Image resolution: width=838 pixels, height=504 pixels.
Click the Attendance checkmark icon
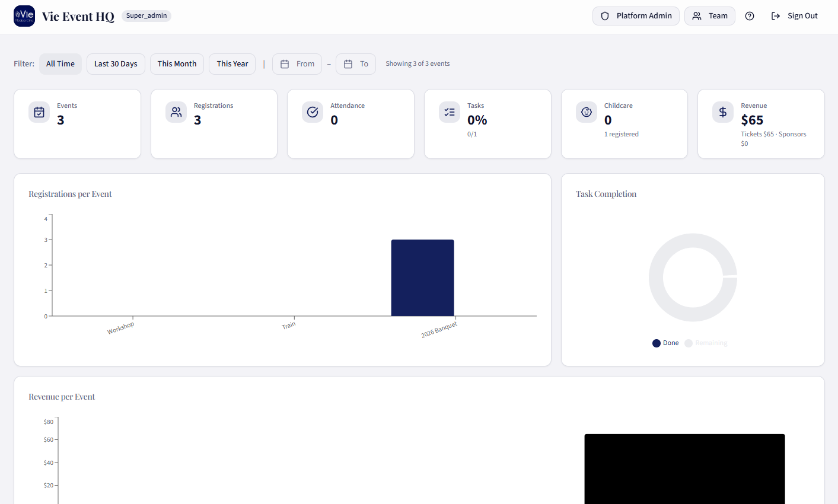313,112
